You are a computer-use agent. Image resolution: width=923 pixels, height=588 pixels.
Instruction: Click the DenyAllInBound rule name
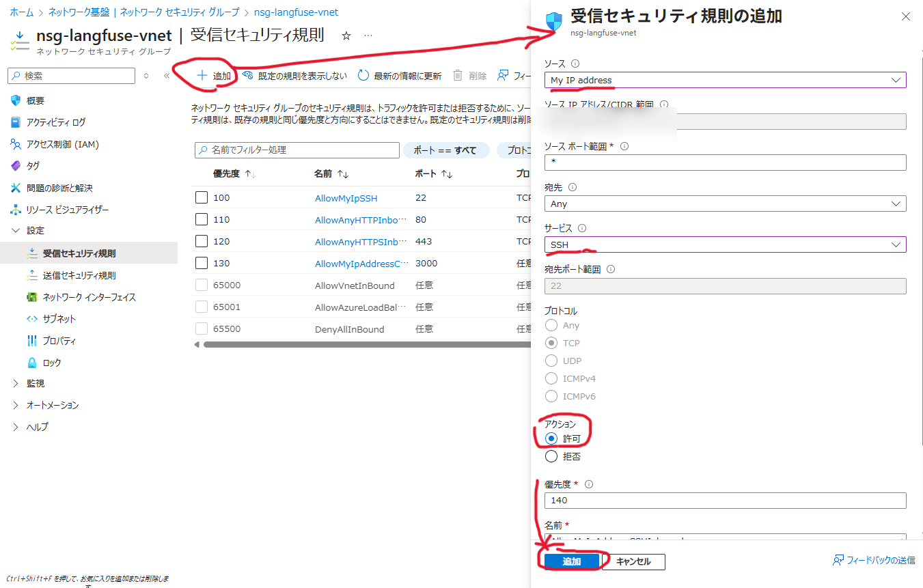coord(350,329)
